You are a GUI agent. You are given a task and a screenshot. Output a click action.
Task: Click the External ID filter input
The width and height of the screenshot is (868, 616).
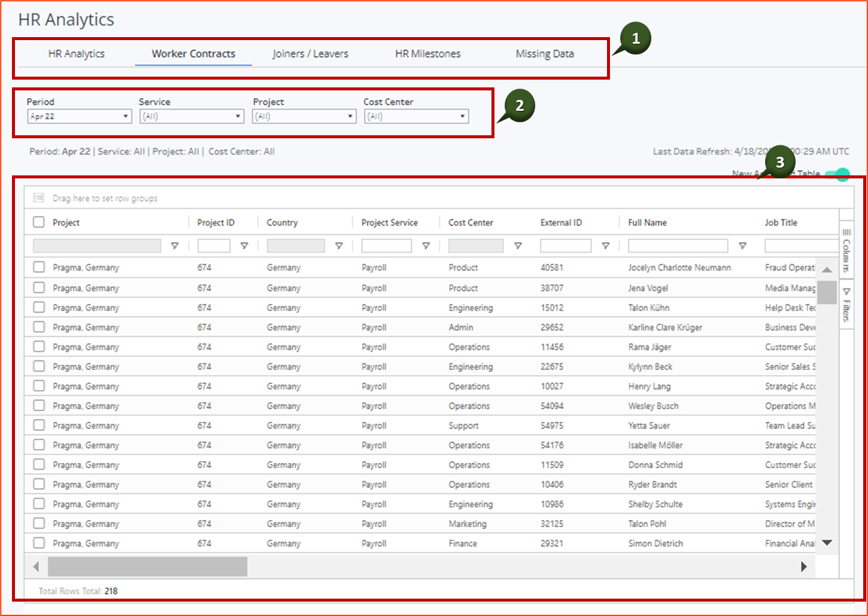click(566, 246)
